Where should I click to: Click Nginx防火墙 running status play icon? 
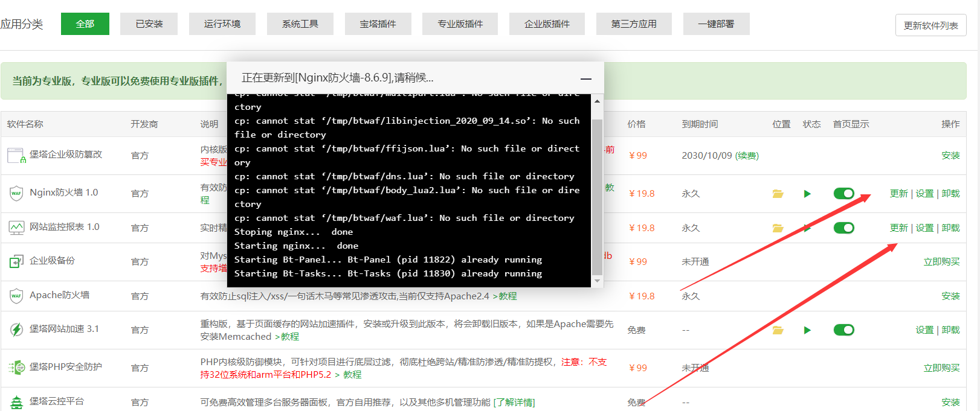coord(807,194)
